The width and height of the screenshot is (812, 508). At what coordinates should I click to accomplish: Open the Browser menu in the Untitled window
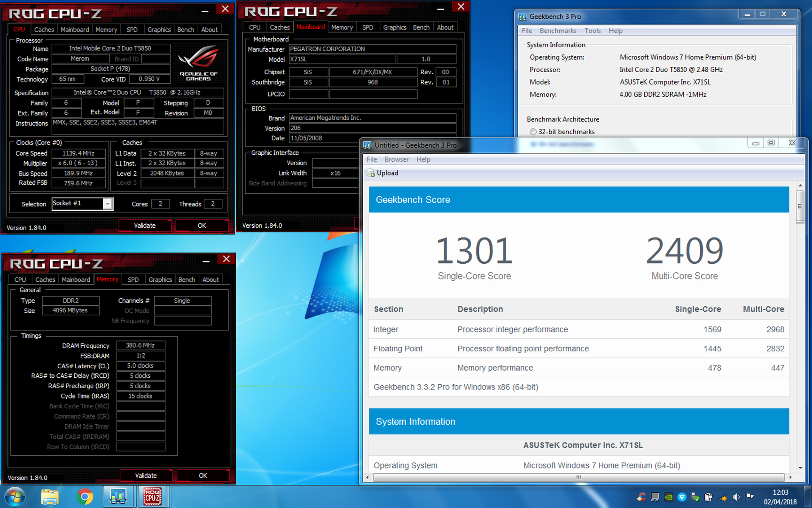pyautogui.click(x=396, y=159)
